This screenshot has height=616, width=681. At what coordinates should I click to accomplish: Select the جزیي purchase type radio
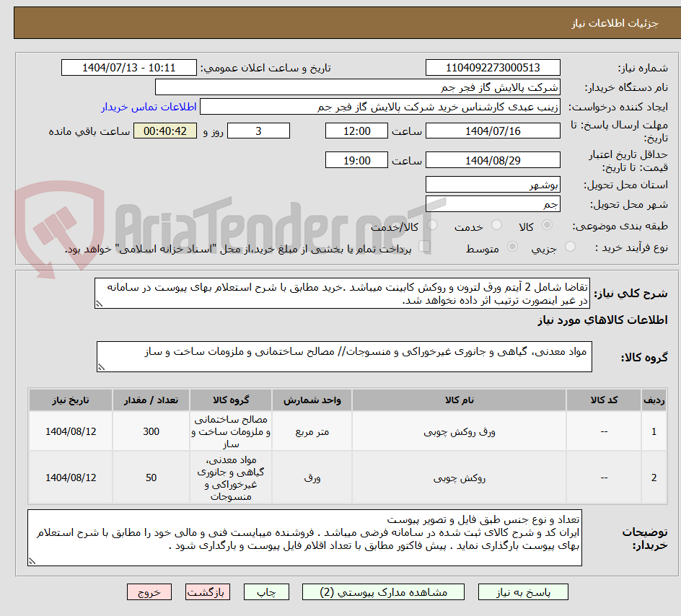click(569, 245)
